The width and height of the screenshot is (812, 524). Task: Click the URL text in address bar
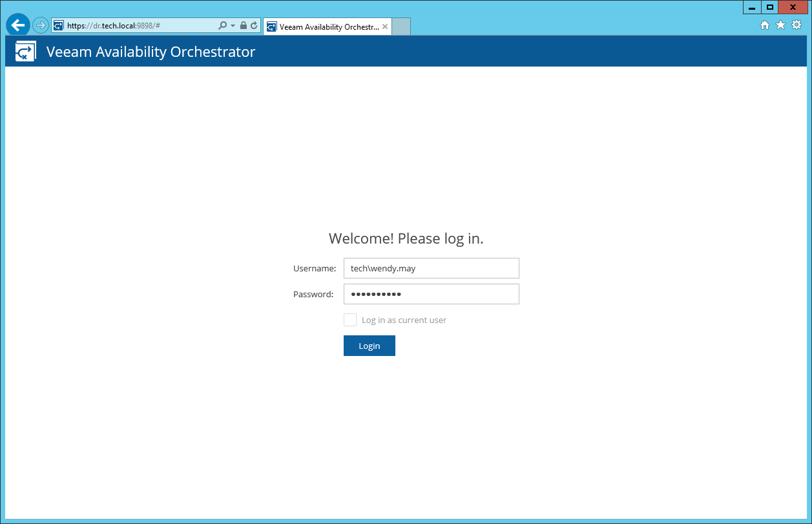pyautogui.click(x=114, y=26)
